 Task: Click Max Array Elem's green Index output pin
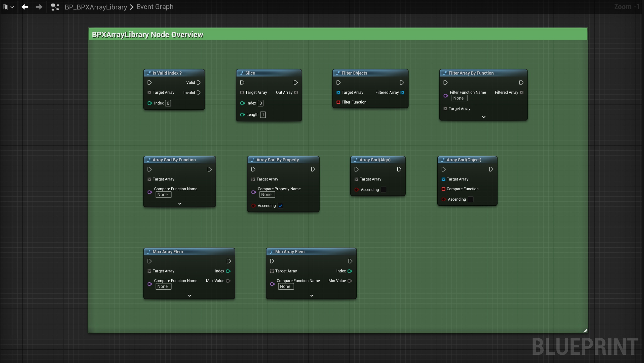(228, 271)
